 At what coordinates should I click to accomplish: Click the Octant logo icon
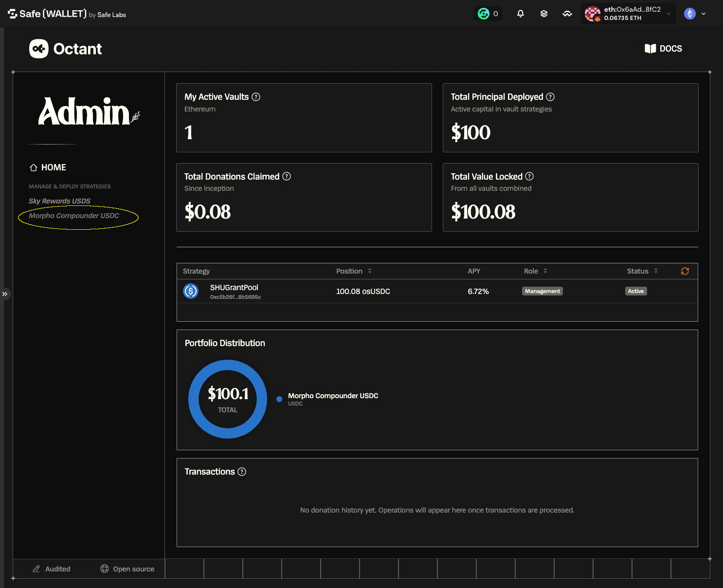[x=39, y=49]
